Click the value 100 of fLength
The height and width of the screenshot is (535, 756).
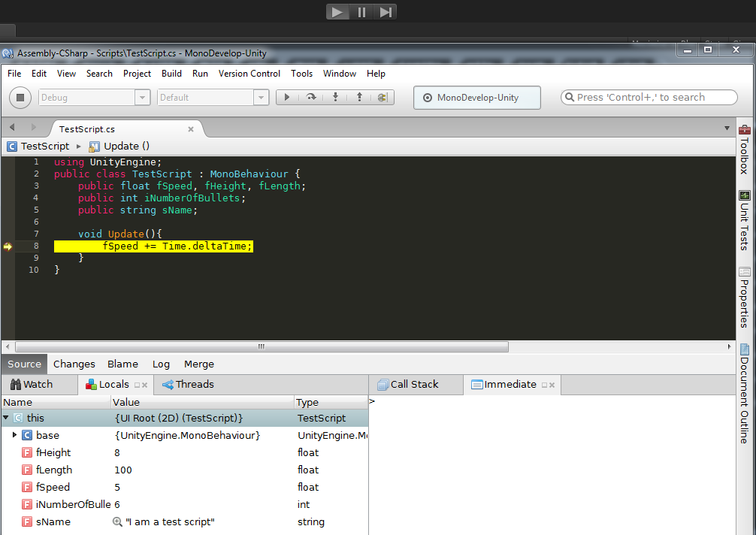click(123, 470)
